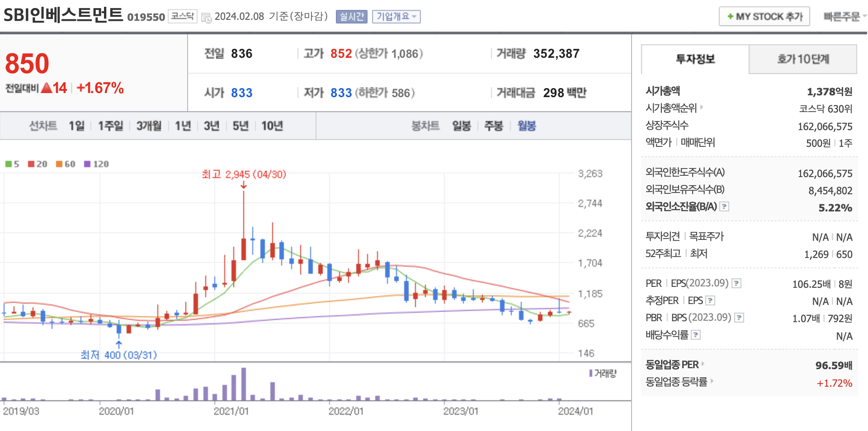This screenshot has height=431, width=868.
Task: Select the 1년 line chart period
Action: [x=183, y=126]
